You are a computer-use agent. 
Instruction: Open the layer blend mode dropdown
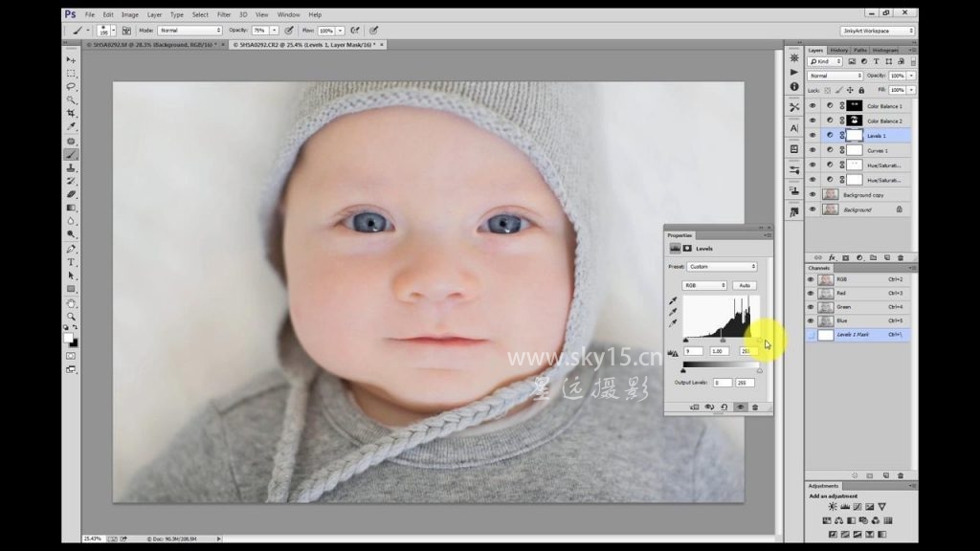tap(835, 76)
